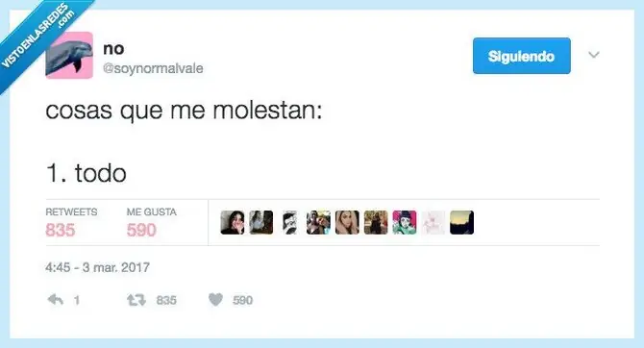The width and height of the screenshot is (644, 348).
Task: Open the black-and-white third avatar thumbnail
Action: point(289,223)
